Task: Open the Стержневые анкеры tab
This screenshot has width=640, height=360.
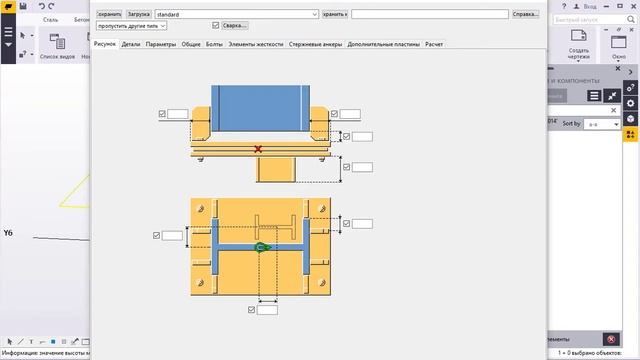Action: point(316,44)
